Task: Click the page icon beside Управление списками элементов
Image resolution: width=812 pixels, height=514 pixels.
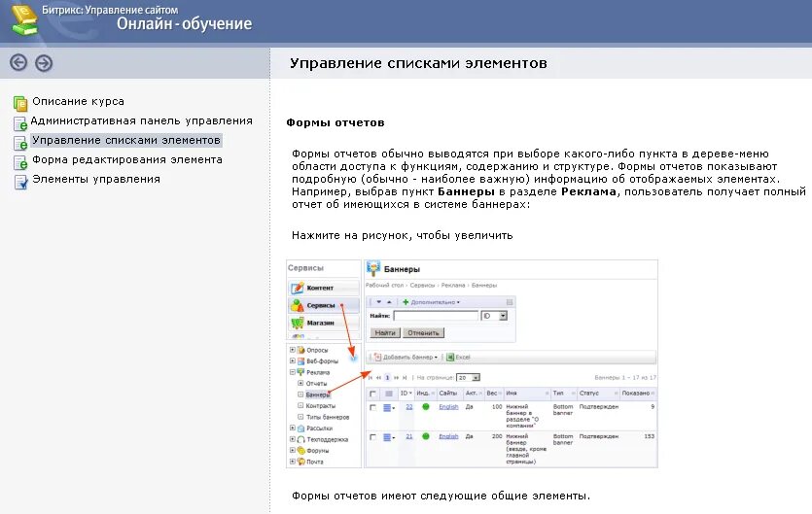Action: click(x=20, y=143)
